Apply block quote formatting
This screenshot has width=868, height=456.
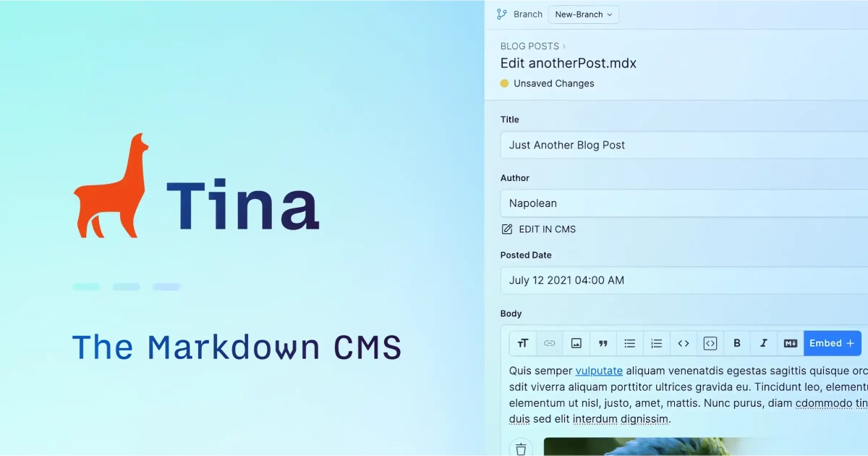[603, 343]
